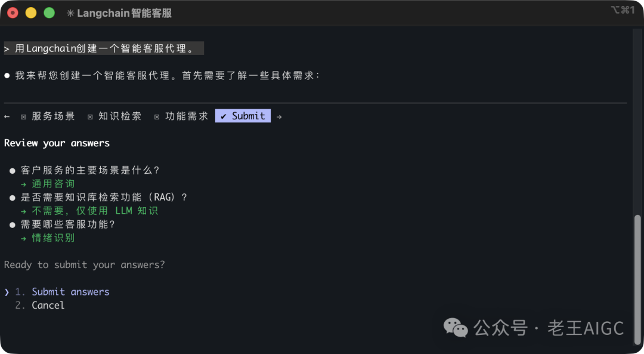Screen dimensions: 644x354
Task: Select the Cancel option
Action: pyautogui.click(x=48, y=305)
